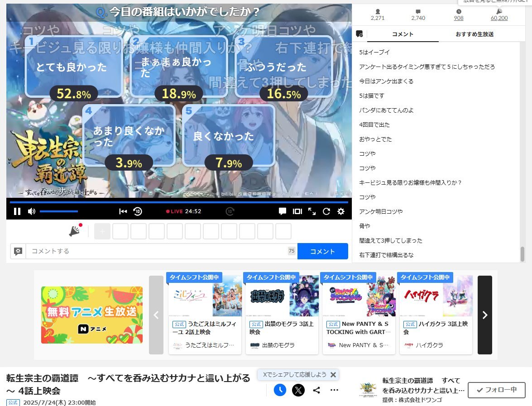Open comment filter settings icon in comment panel
The height and width of the screenshot is (406, 532).
(359, 34)
